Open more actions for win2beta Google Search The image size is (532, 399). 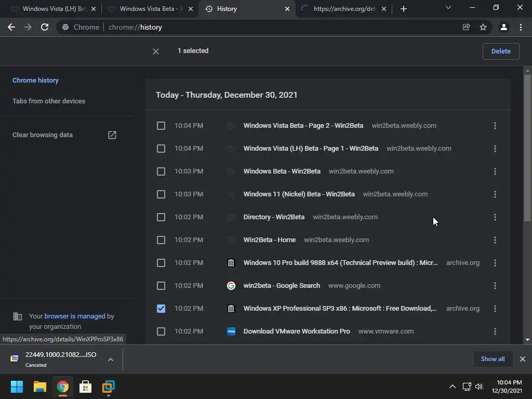tap(495, 286)
